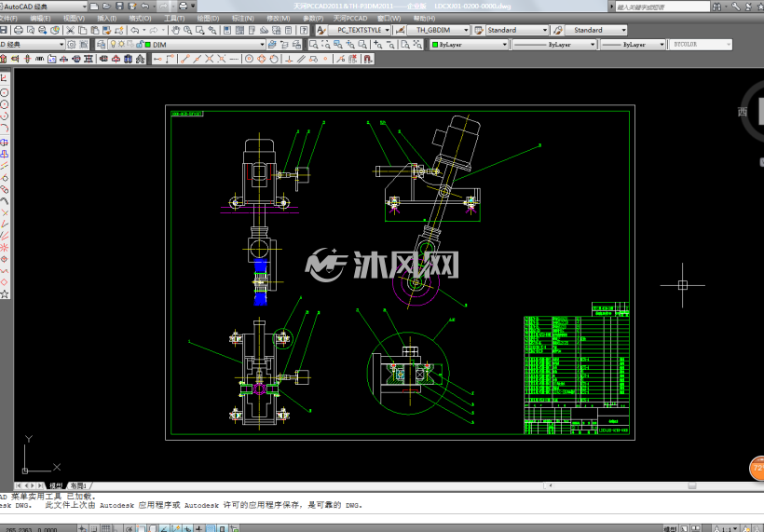This screenshot has width=764, height=532.
Task: Open the 天河PCCAD menu
Action: point(349,18)
